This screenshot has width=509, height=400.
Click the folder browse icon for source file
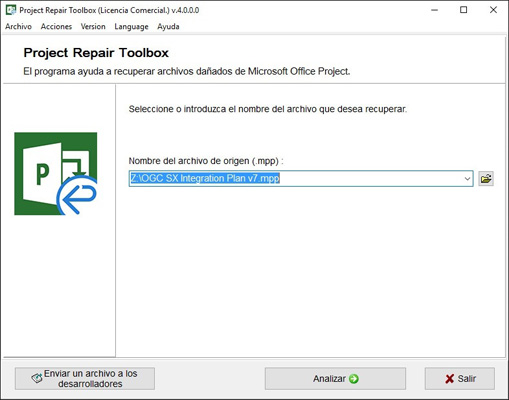tap(486, 179)
